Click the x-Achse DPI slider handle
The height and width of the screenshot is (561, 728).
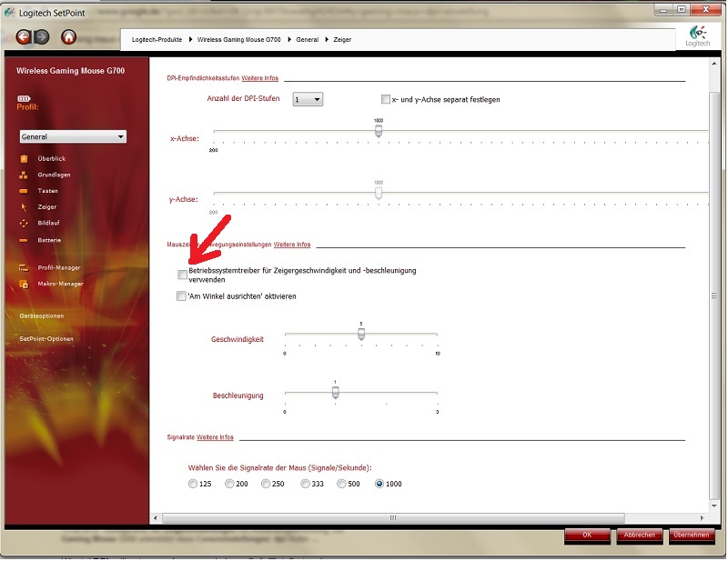pos(379,131)
